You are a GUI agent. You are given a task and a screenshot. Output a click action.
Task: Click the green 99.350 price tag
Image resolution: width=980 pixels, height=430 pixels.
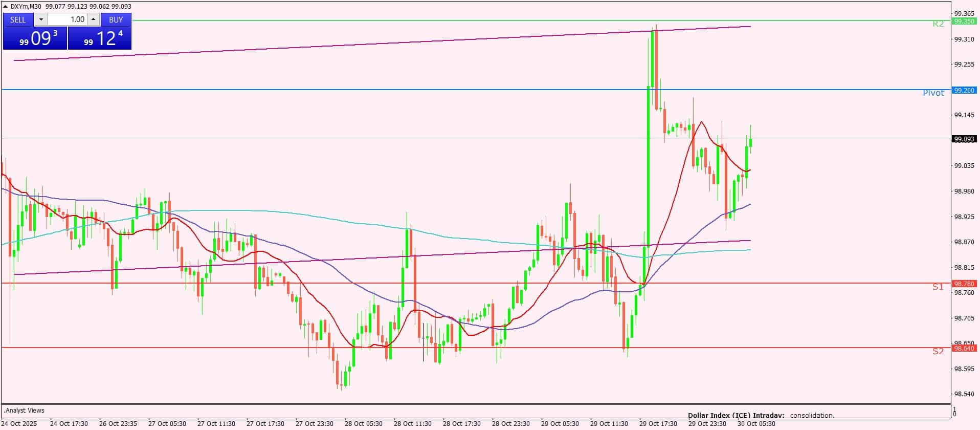[x=964, y=21]
